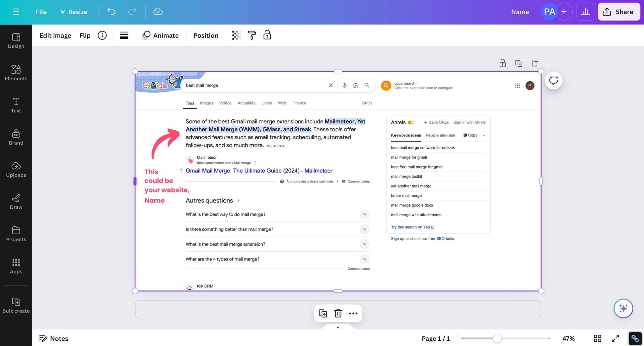Image resolution: width=644 pixels, height=346 pixels.
Task: Open the Elements side panel
Action: 16,73
